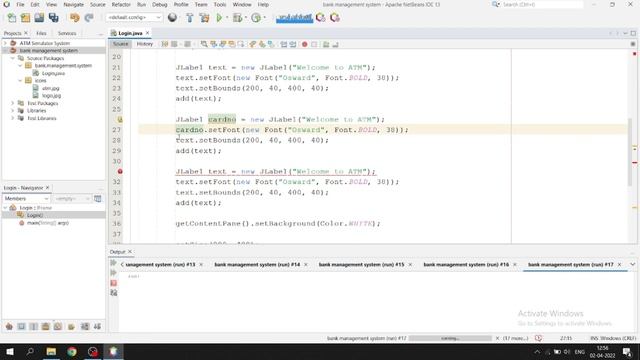Open the Refactor menu
Image resolution: width=640 pixels, height=360 pixels.
click(x=121, y=4)
